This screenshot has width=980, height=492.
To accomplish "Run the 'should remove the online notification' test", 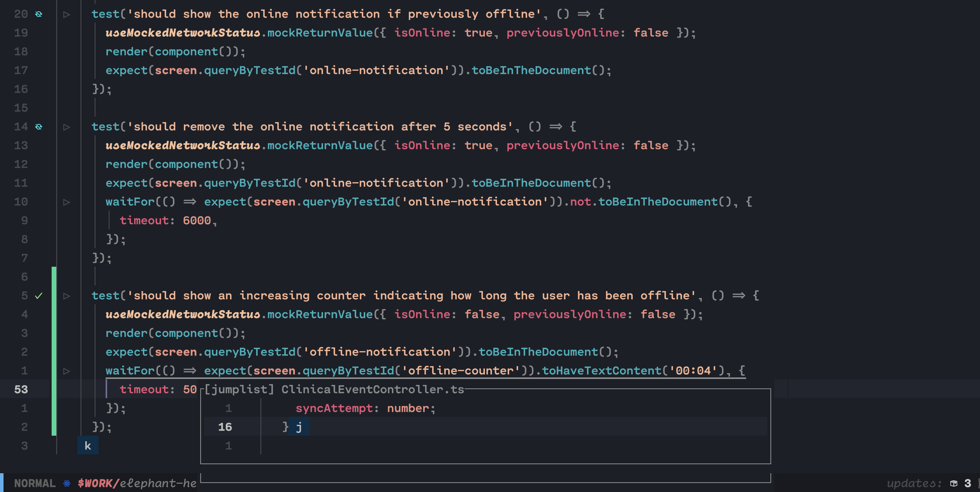I will click(66, 127).
